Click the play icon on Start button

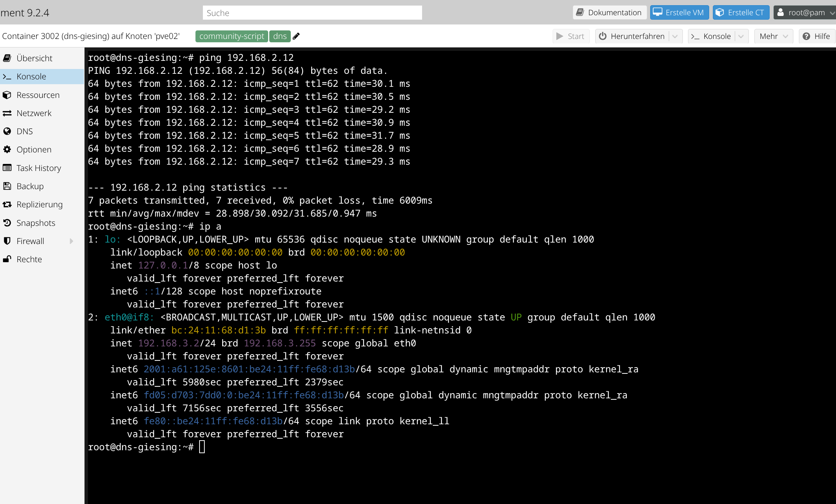(x=560, y=36)
